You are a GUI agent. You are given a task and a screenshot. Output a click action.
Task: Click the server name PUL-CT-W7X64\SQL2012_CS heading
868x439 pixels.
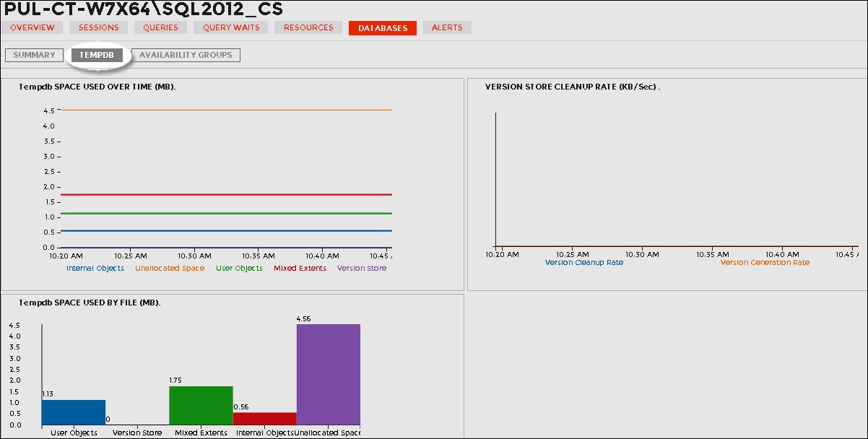tap(144, 9)
